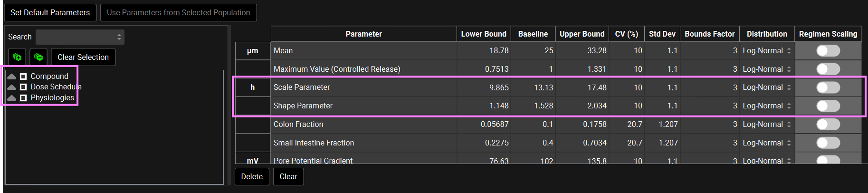Open Distribution dropdown for Mean row

767,51
